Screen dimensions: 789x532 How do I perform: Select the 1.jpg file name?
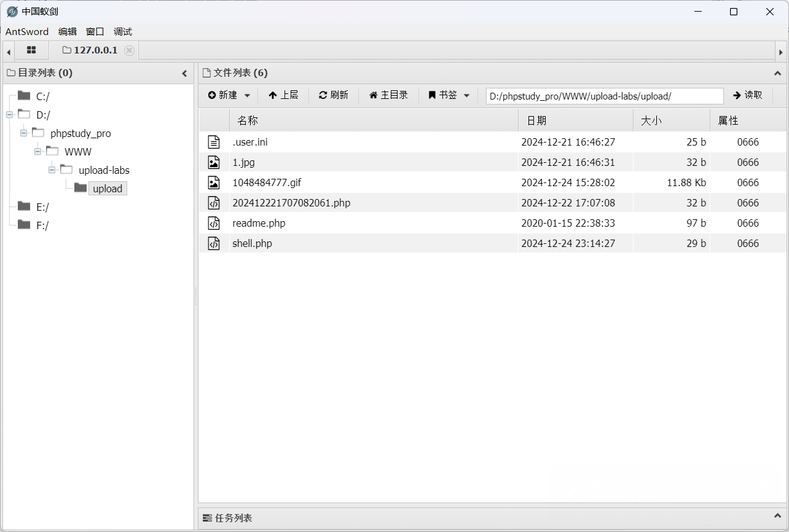(x=243, y=162)
